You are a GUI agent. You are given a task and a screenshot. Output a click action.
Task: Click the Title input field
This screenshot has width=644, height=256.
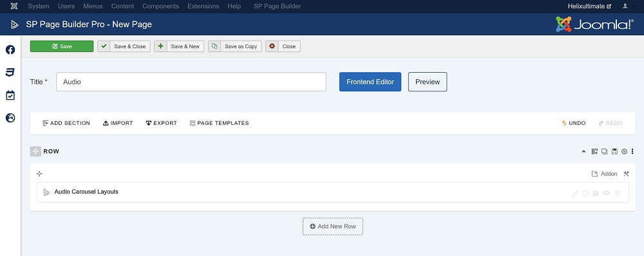click(x=191, y=82)
